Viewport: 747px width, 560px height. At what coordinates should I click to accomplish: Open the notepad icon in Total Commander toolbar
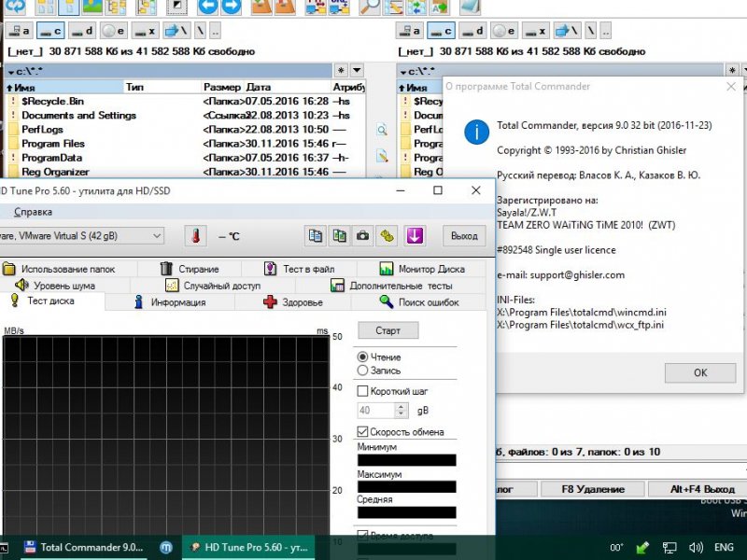click(470, 7)
